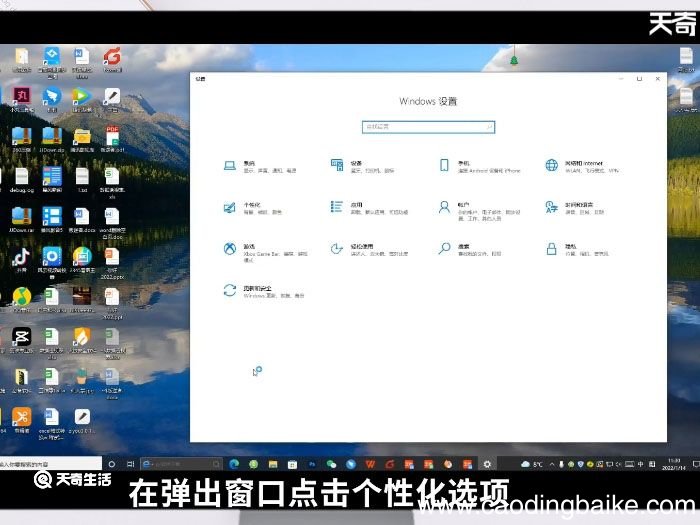Open the Personalization (个性化) settings category
Image resolution: width=700 pixels, height=525 pixels.
tap(253, 208)
